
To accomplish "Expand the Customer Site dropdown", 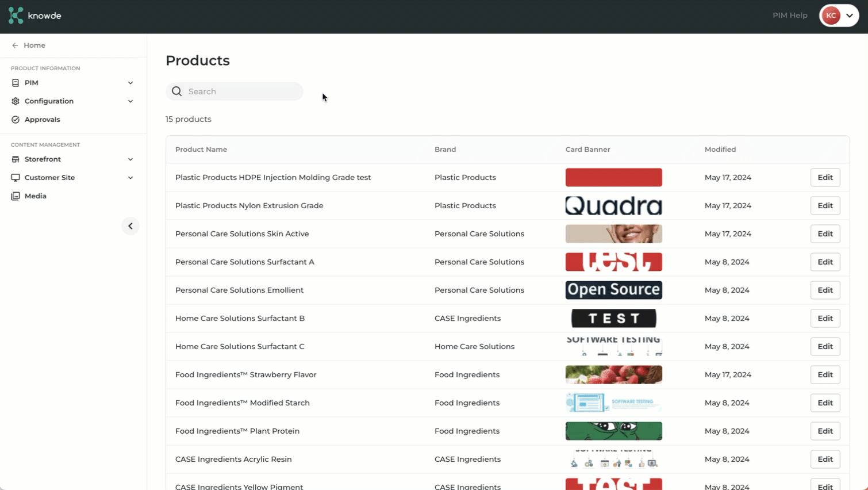I will pos(130,178).
